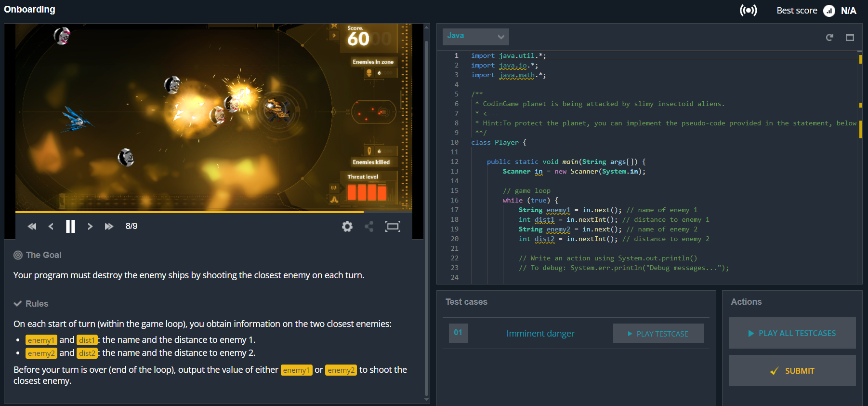Image resolution: width=868 pixels, height=406 pixels.
Task: Step back one frame in replay
Action: (51, 226)
